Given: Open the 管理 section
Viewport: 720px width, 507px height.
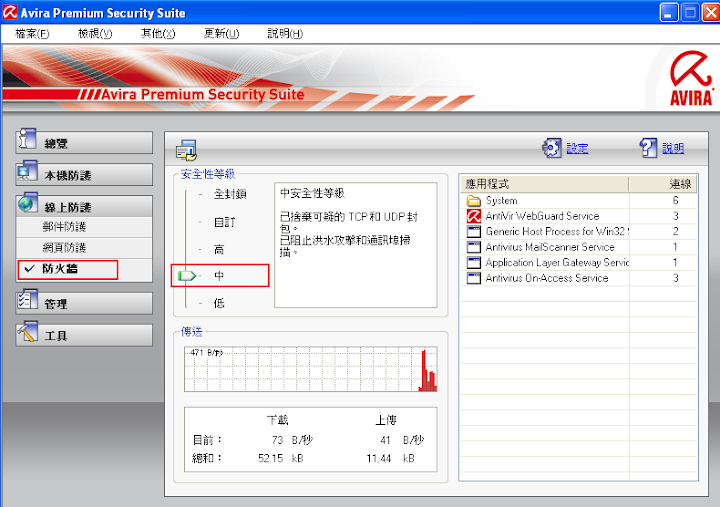Looking at the screenshot, I should click(84, 304).
